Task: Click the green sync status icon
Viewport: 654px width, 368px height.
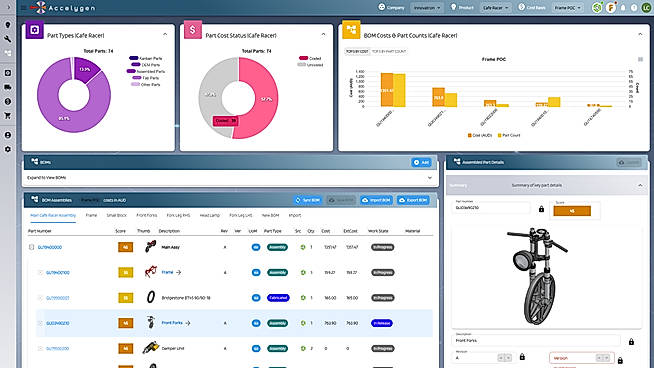Action: pyautogui.click(x=597, y=8)
